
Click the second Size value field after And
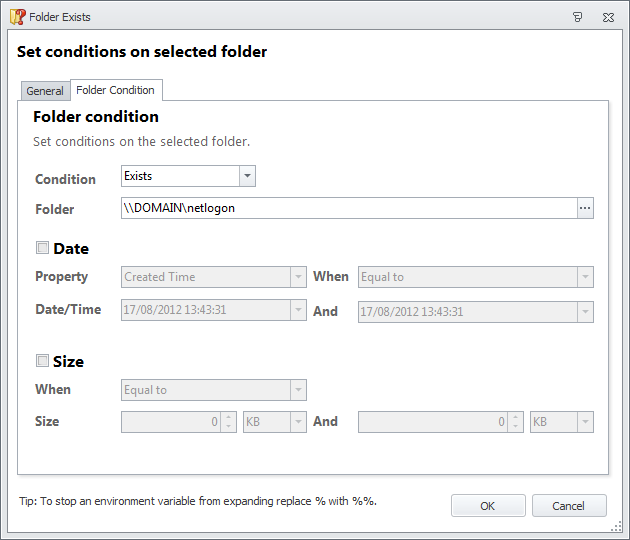(x=434, y=422)
